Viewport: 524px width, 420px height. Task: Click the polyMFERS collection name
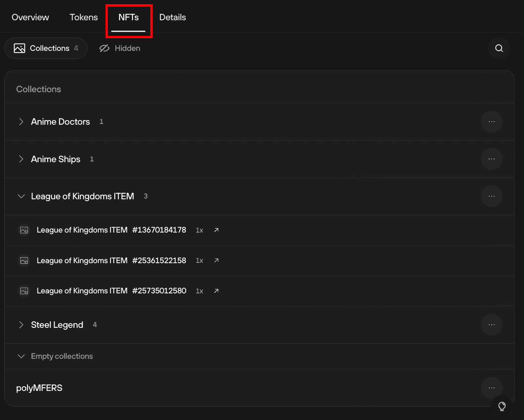[x=39, y=388]
